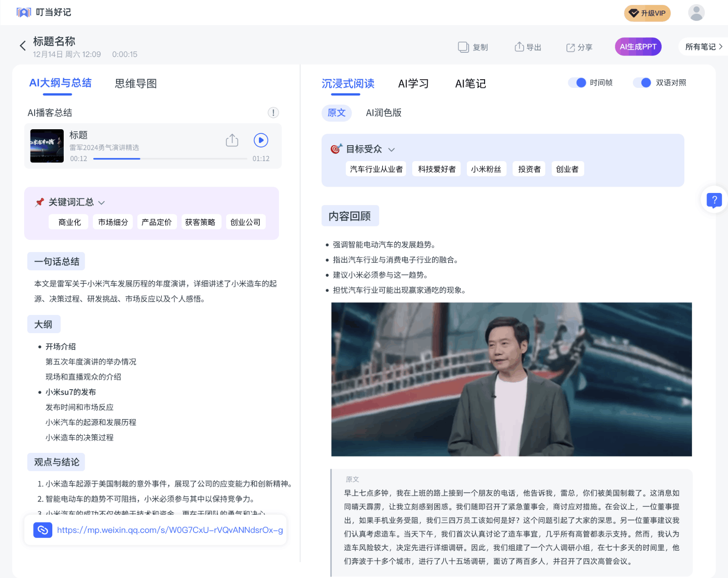Collapse the 关键词汇总 section
The image size is (728, 578).
[x=101, y=203]
